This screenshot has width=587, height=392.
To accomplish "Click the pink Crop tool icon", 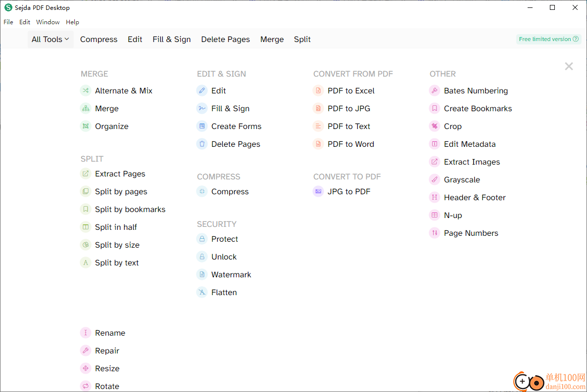I will pos(435,126).
